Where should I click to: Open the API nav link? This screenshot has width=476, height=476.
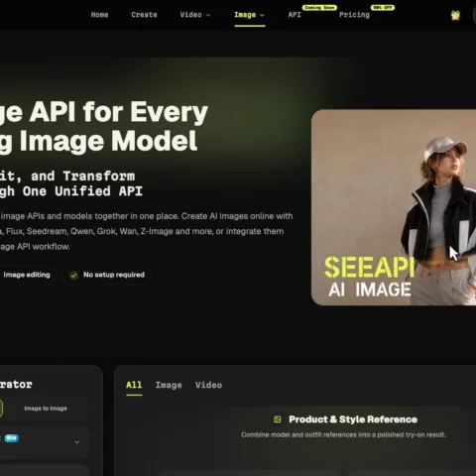point(295,15)
